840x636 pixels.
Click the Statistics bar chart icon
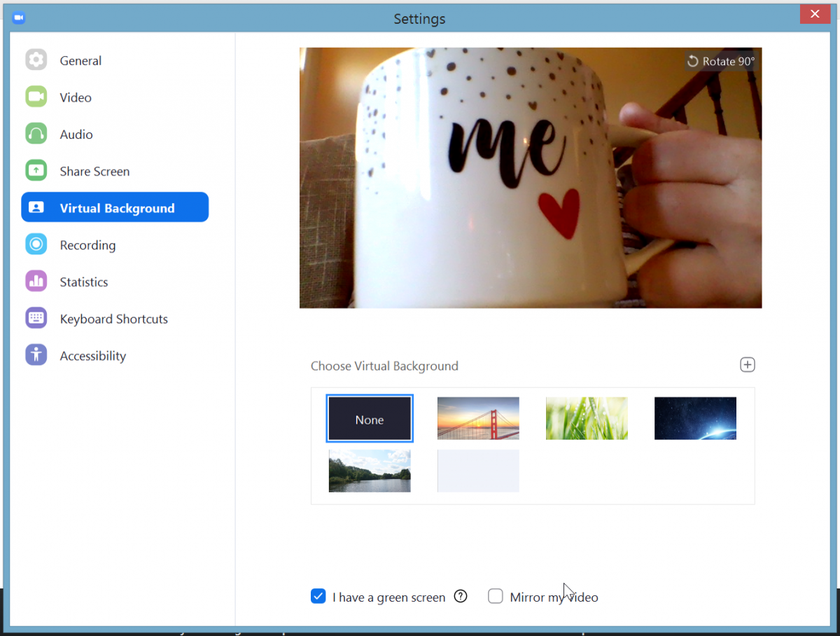point(36,281)
